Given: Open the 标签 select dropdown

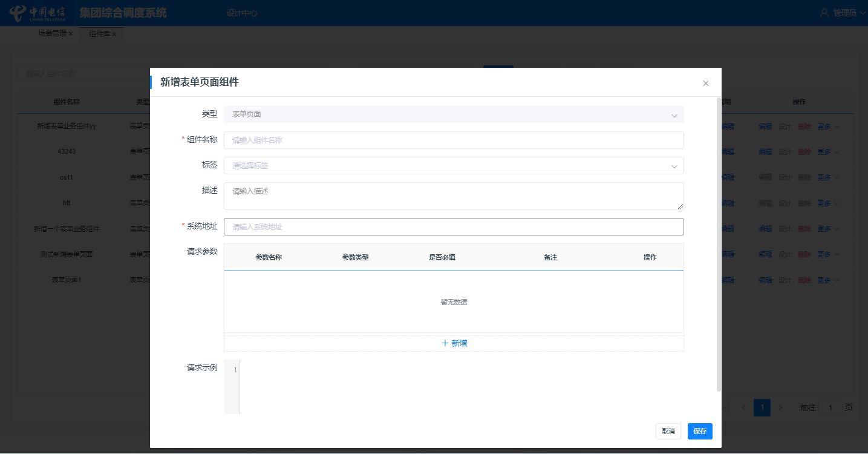Looking at the screenshot, I should pyautogui.click(x=454, y=165).
